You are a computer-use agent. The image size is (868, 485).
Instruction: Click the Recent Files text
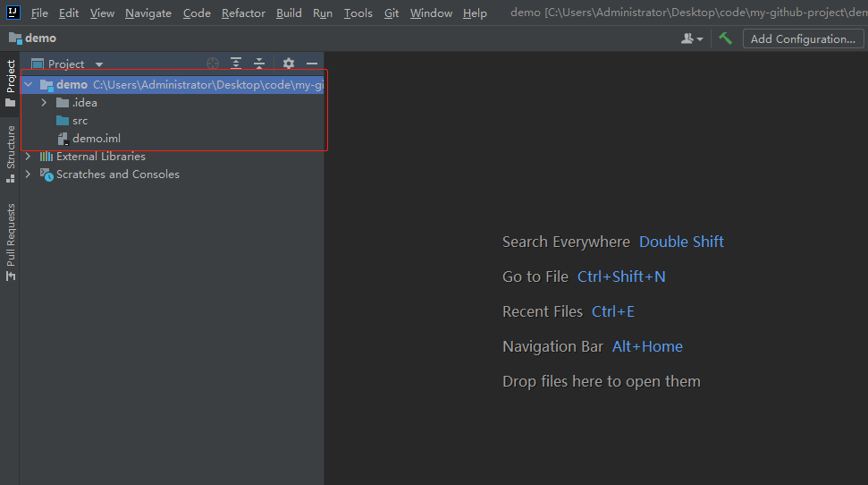[543, 311]
